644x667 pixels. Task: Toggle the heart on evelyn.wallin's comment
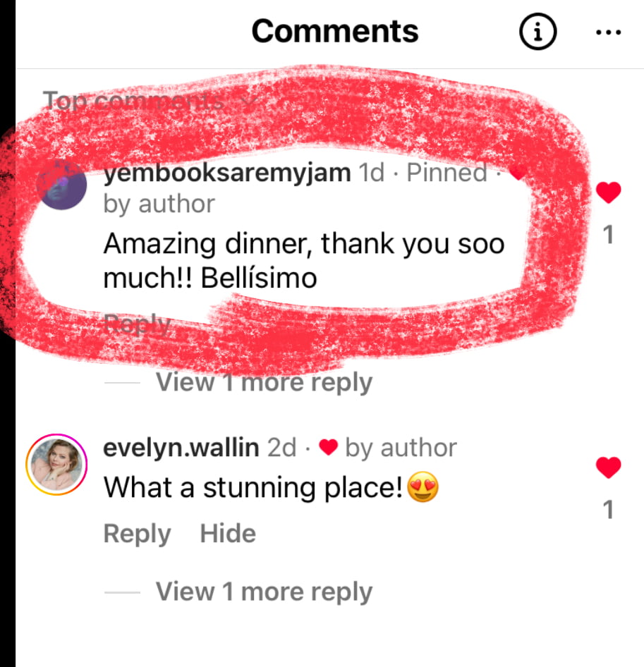point(608,467)
